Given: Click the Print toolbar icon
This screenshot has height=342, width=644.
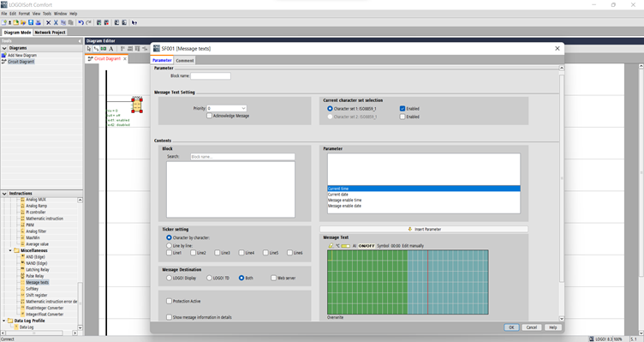Looking at the screenshot, I should point(39,22).
